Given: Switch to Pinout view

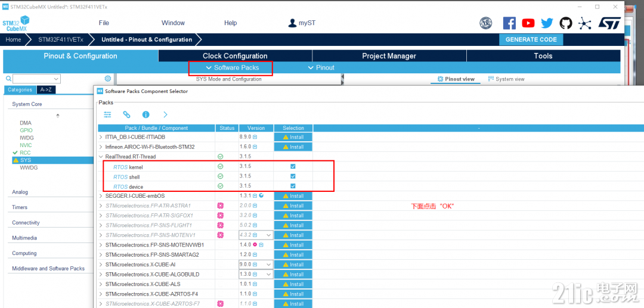Looking at the screenshot, I should 456,79.
